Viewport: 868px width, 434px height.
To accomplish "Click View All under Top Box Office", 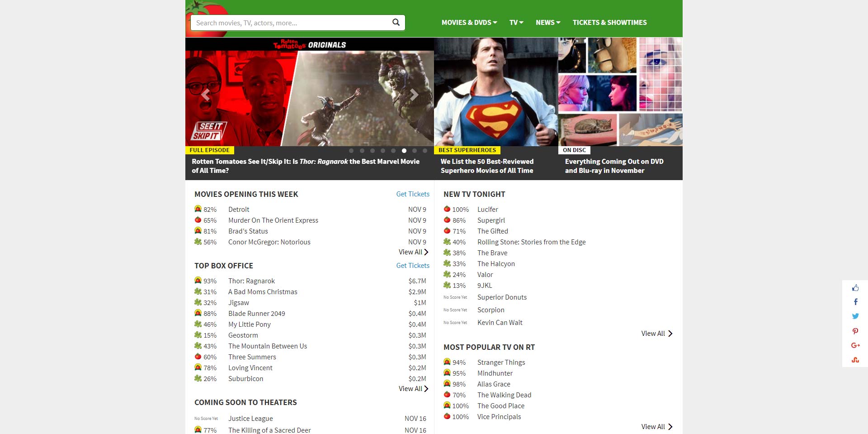I will click(413, 388).
